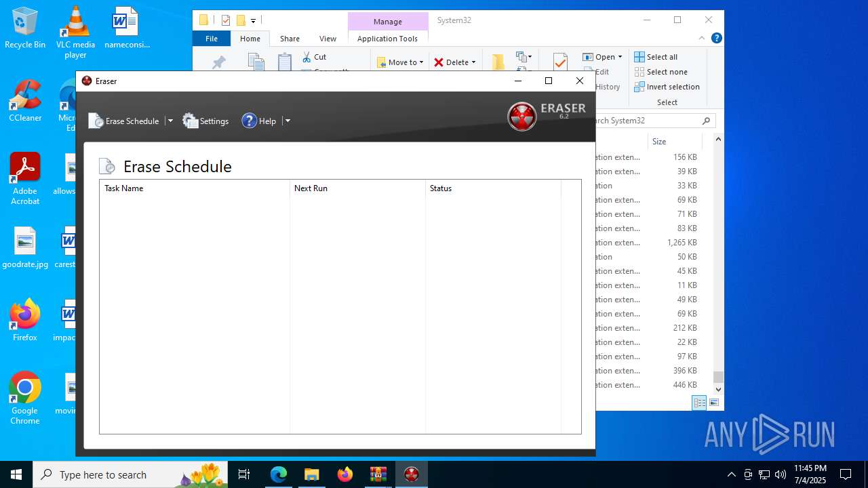Screen dimensions: 868x488
Task: Switch to the Home ribbon tab
Action: coord(250,39)
